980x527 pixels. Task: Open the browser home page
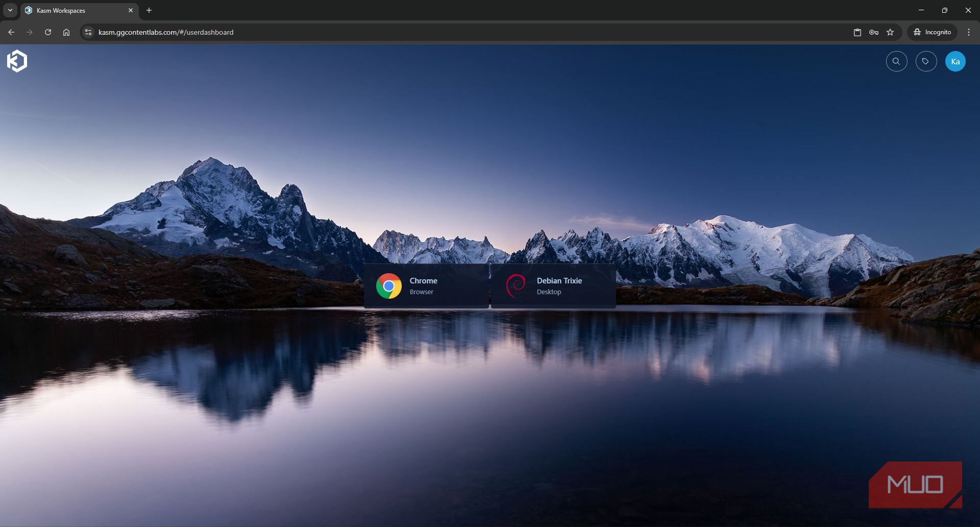[66, 32]
